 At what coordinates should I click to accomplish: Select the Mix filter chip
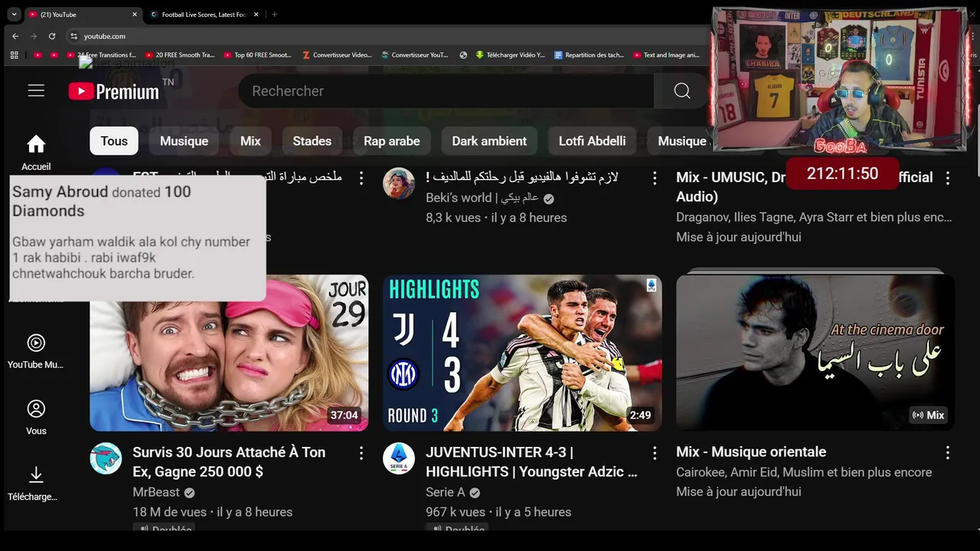tap(250, 141)
